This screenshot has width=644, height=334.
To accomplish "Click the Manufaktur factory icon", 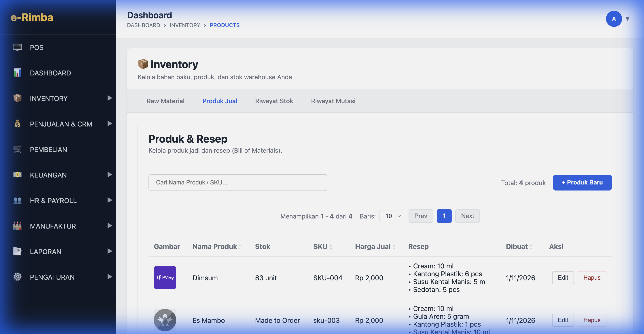I will pos(17,226).
